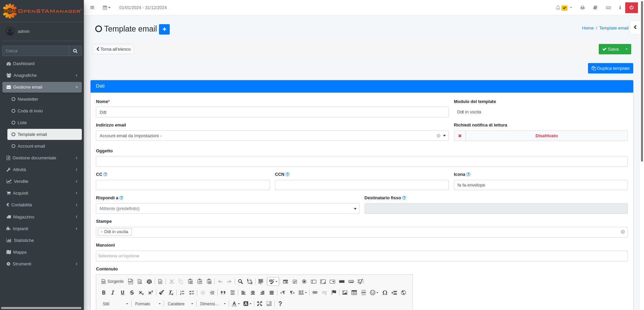Click into the Oggetto input field
The height and width of the screenshot is (310, 644).
362,161
